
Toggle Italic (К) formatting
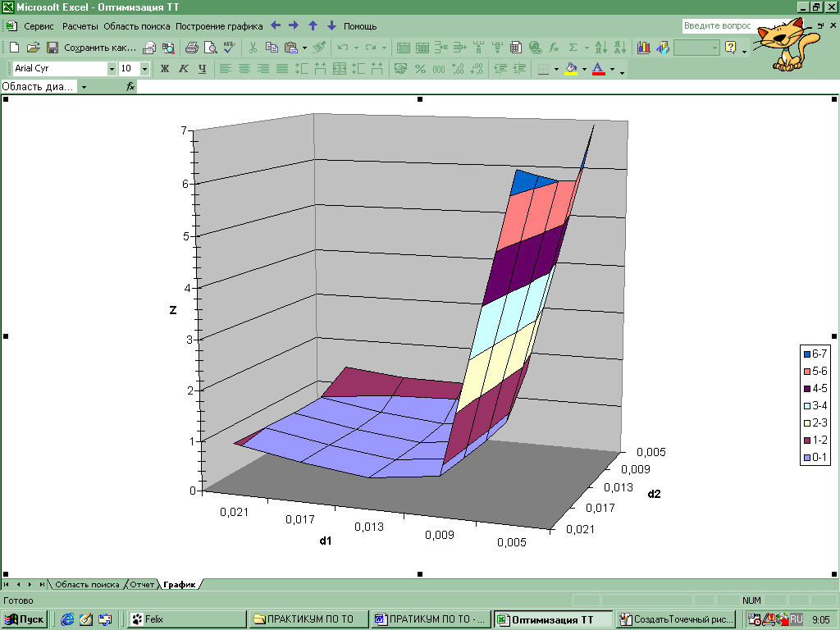coord(183,69)
